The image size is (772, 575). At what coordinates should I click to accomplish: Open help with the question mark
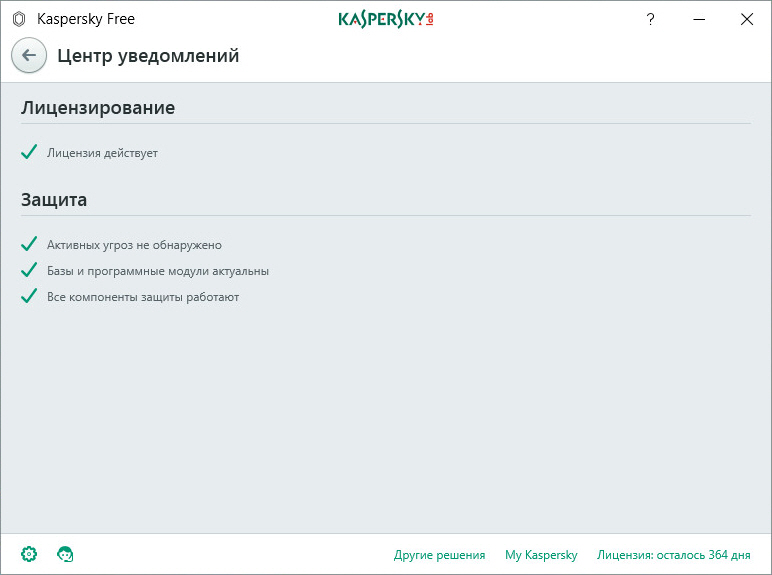pos(650,19)
